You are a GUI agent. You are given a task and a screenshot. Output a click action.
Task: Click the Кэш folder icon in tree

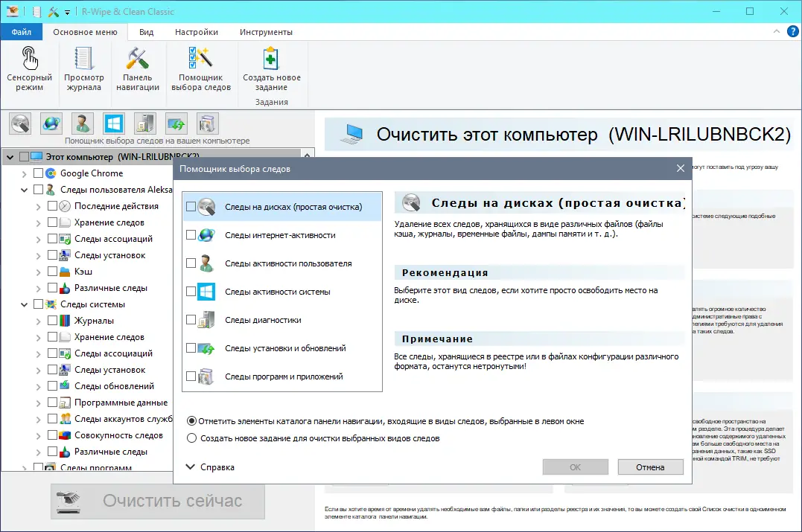coord(65,272)
